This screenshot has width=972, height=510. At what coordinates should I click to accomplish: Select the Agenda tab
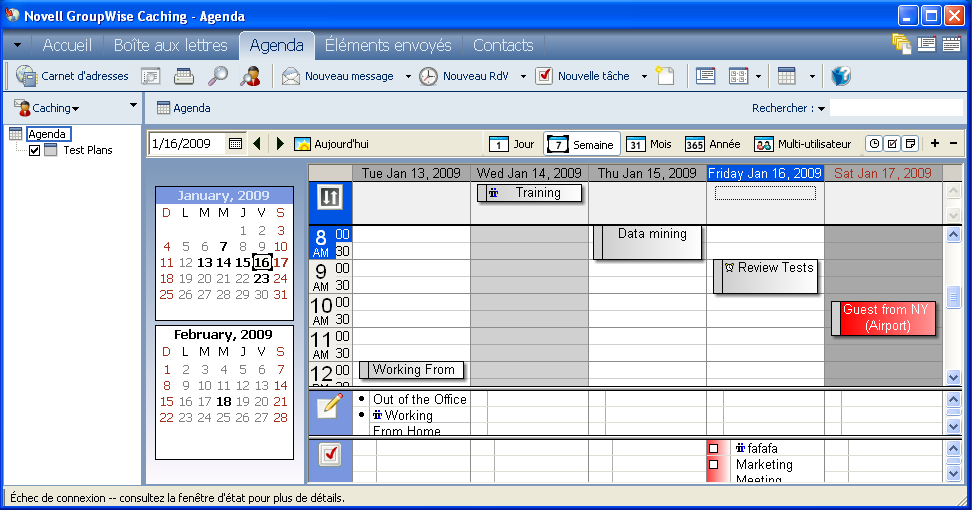276,45
